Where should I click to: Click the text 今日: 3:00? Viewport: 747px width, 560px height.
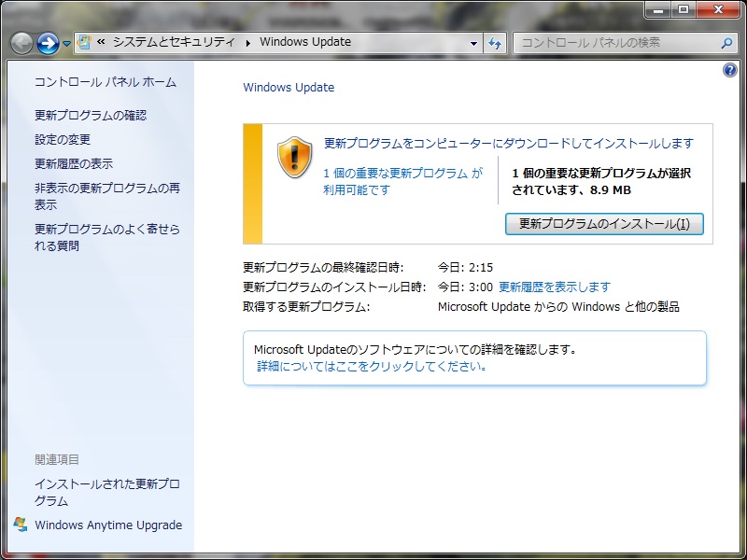tap(465, 287)
